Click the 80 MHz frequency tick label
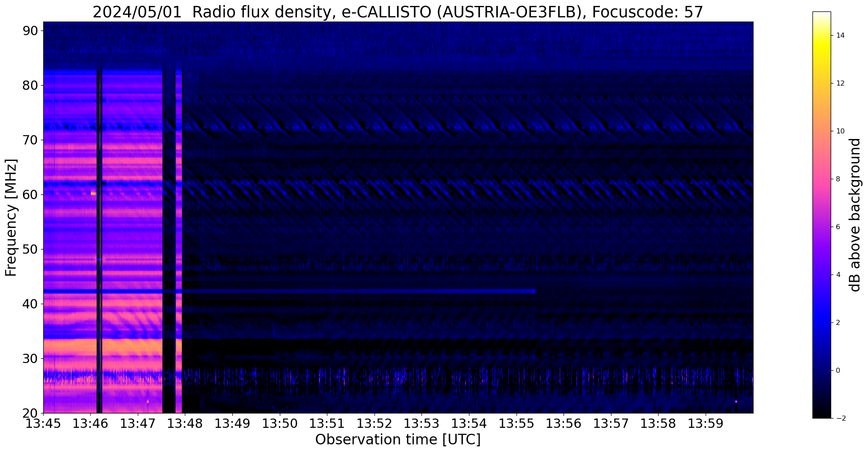 [x=31, y=85]
